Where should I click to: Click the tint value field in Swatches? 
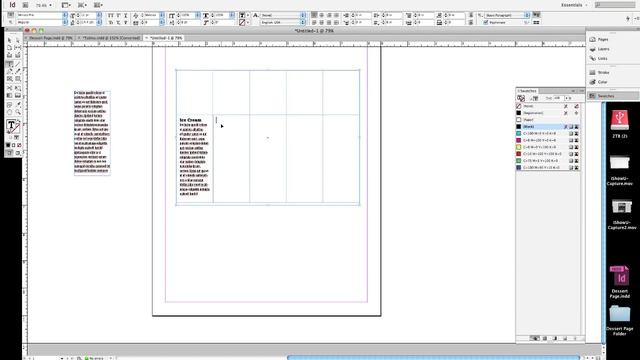[558, 98]
